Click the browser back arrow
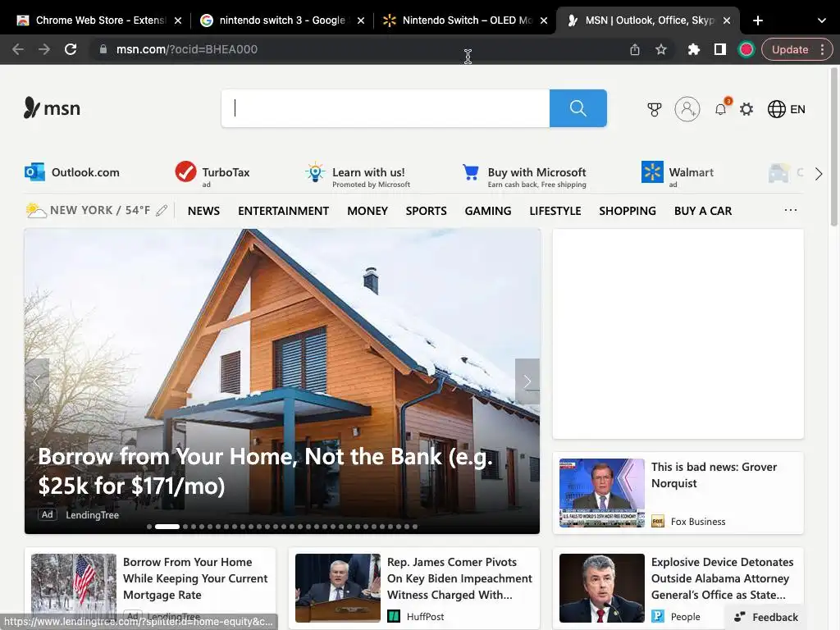This screenshot has height=630, width=840. [x=18, y=49]
